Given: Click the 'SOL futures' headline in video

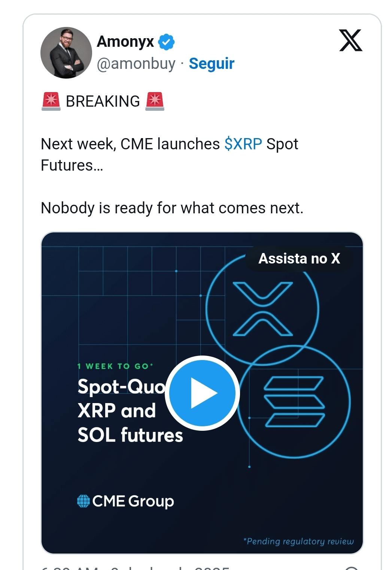Looking at the screenshot, I should [x=130, y=435].
